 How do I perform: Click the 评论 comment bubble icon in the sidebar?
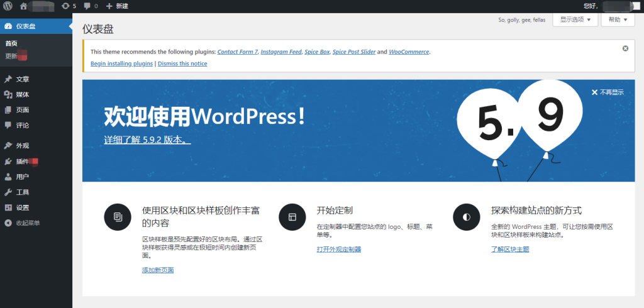click(x=8, y=125)
